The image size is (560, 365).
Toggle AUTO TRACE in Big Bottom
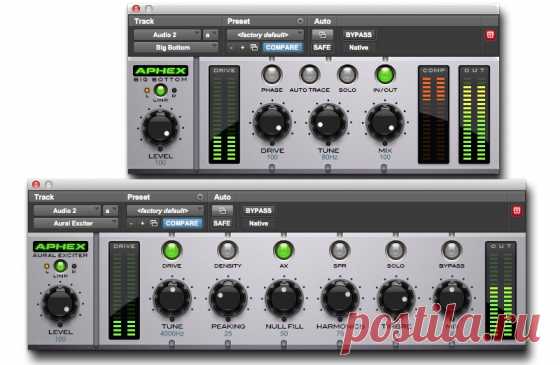coord(309,74)
